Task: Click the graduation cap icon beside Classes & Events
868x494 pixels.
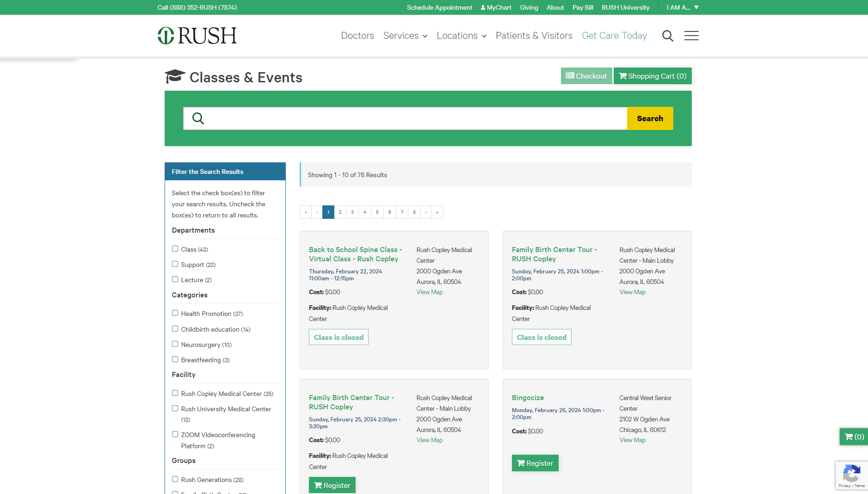Action: pos(175,76)
